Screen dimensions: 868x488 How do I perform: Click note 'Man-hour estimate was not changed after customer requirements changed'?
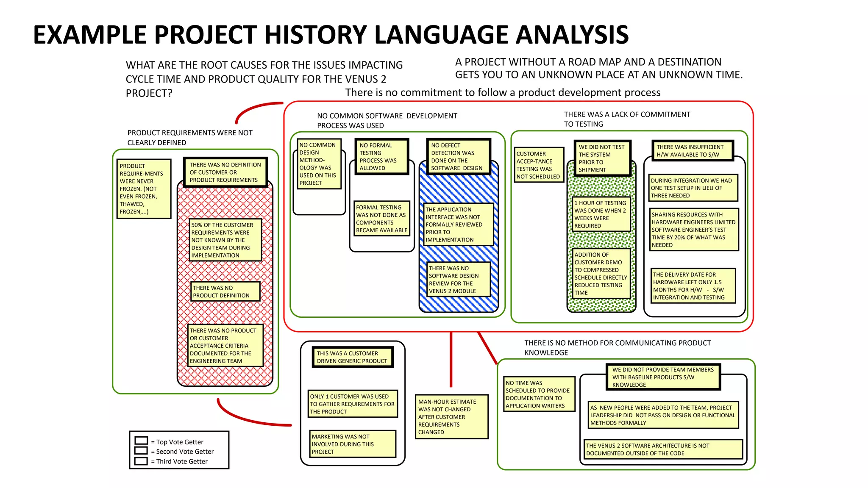tap(452, 417)
